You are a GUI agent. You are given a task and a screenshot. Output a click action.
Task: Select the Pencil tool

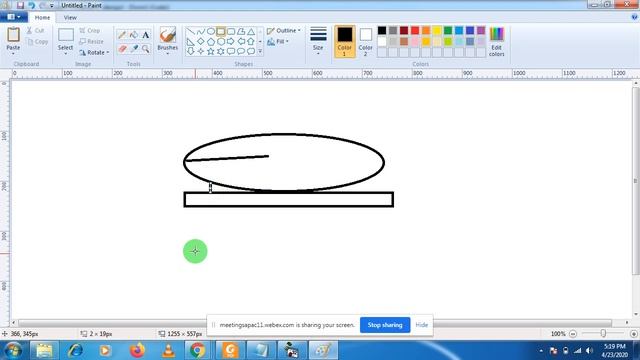[x=122, y=35]
